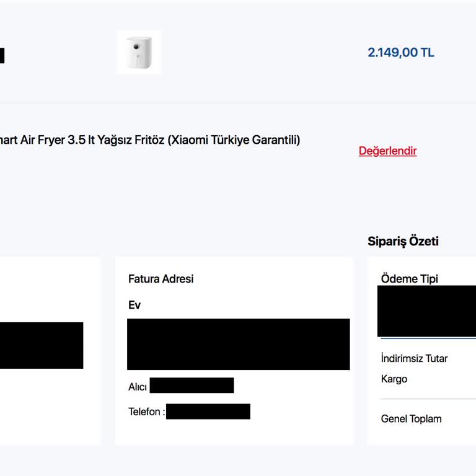Click the 2.149,00 TL price
Screen dimensions: 476x476
(x=400, y=52)
